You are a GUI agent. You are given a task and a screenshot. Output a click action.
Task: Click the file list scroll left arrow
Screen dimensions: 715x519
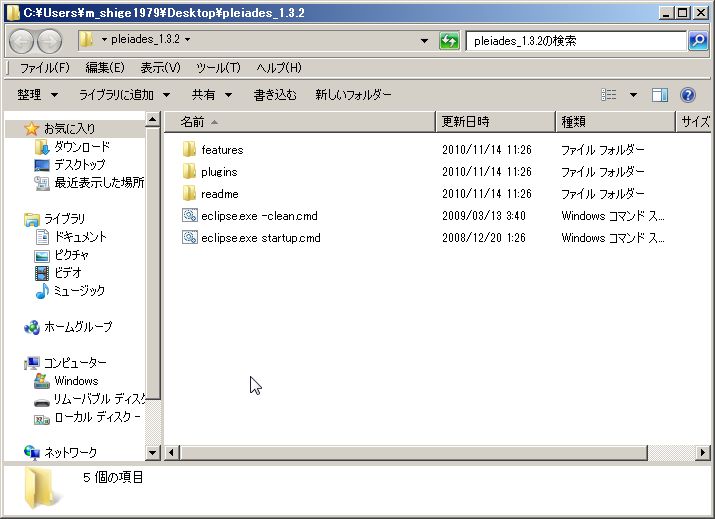[x=171, y=452]
